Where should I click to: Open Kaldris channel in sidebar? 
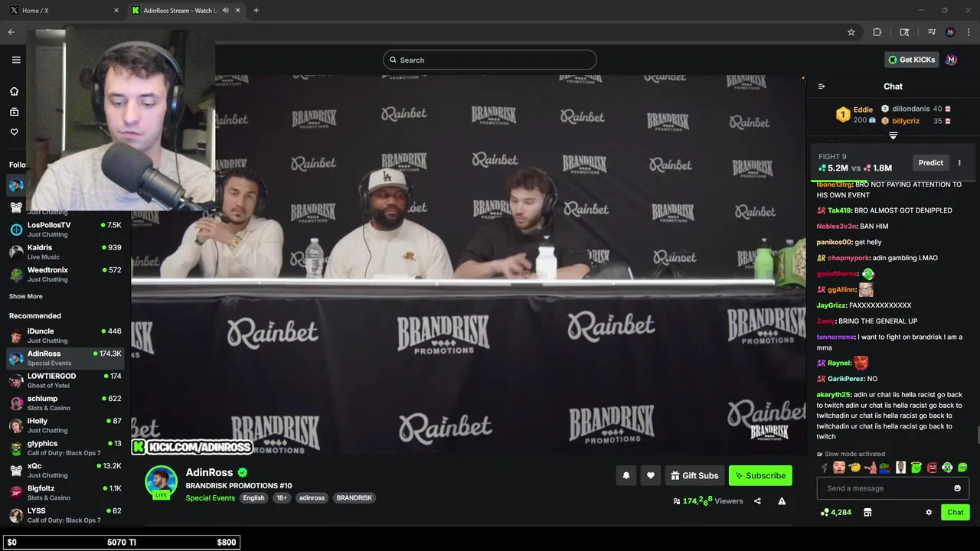pos(66,252)
